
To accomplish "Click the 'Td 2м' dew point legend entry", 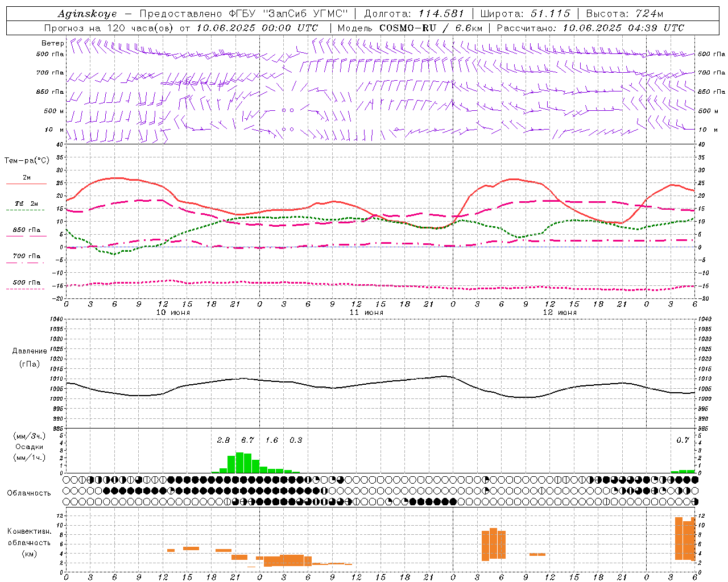I will click(26, 203).
